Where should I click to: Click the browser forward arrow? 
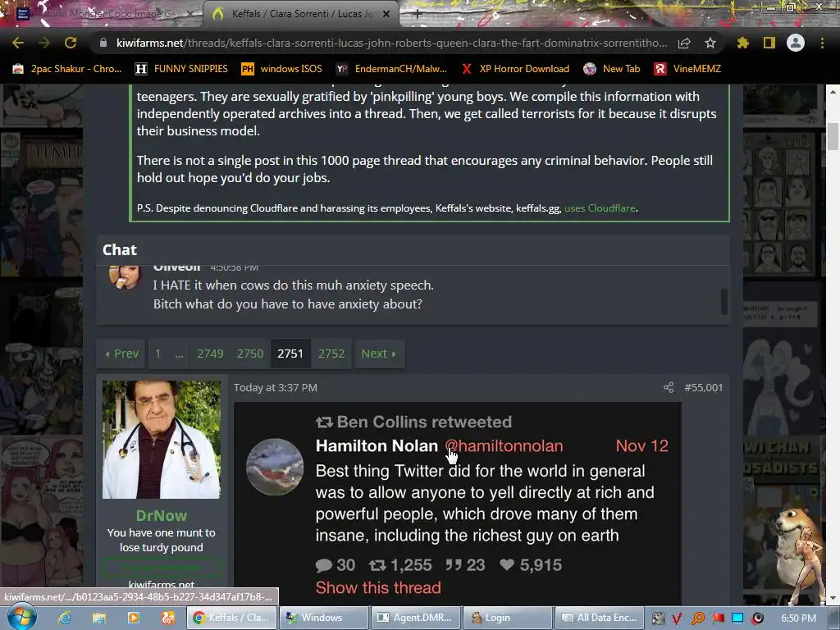(x=44, y=43)
